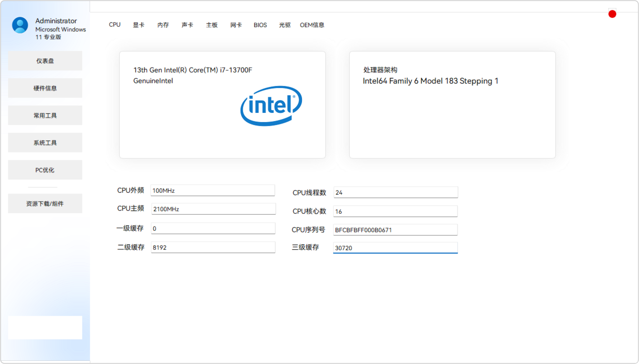The width and height of the screenshot is (639, 364).
Task: Click the CPU线程数 field showing 24
Action: 396,192
